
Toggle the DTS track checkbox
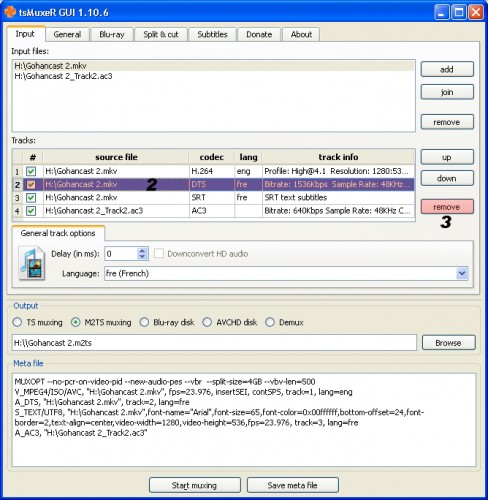pos(31,184)
